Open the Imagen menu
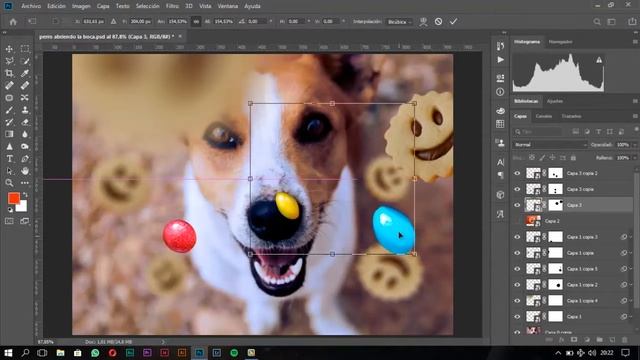Screen dimensions: 640x360 [81, 6]
